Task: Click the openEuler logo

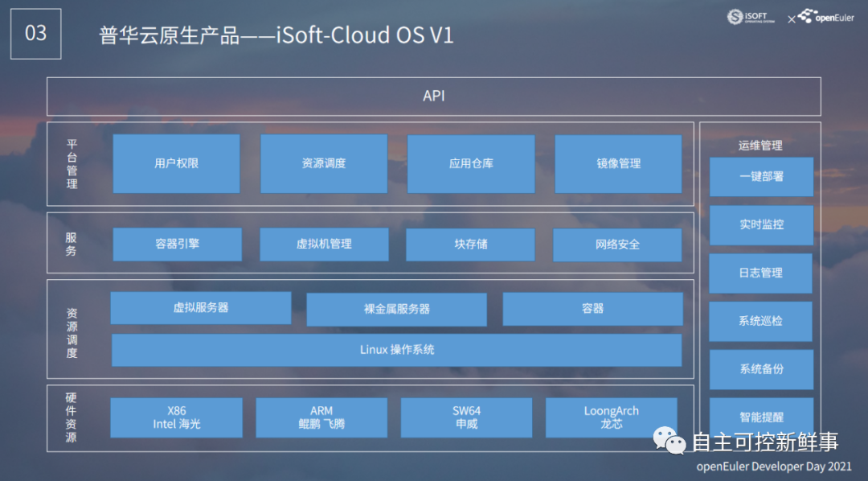Action: (x=826, y=16)
